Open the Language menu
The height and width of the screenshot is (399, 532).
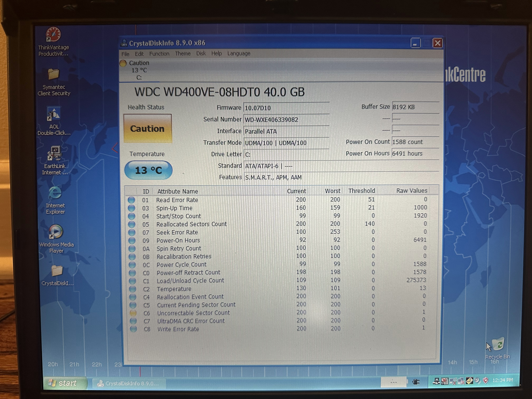[239, 53]
